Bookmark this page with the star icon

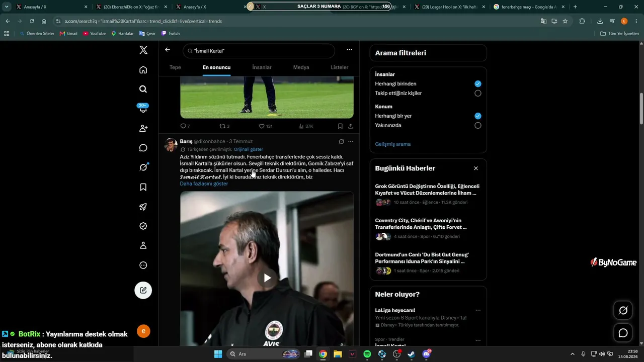[x=565, y=21]
